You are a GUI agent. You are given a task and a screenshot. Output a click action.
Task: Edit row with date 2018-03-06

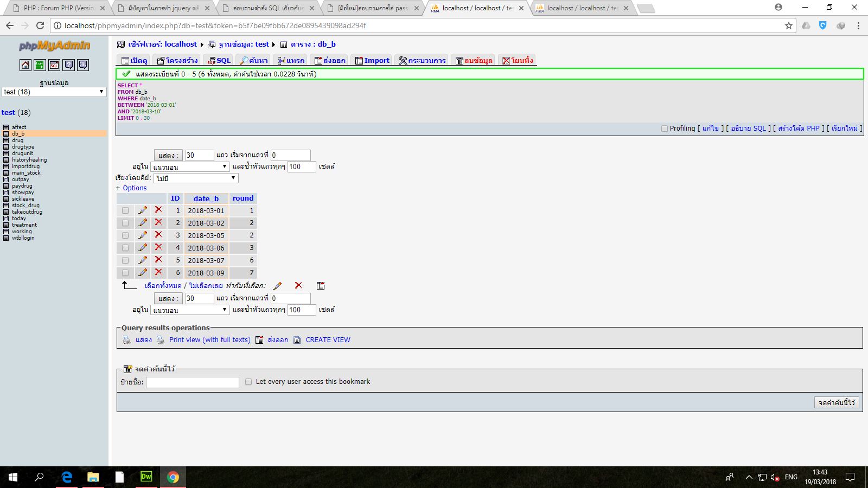coord(143,247)
